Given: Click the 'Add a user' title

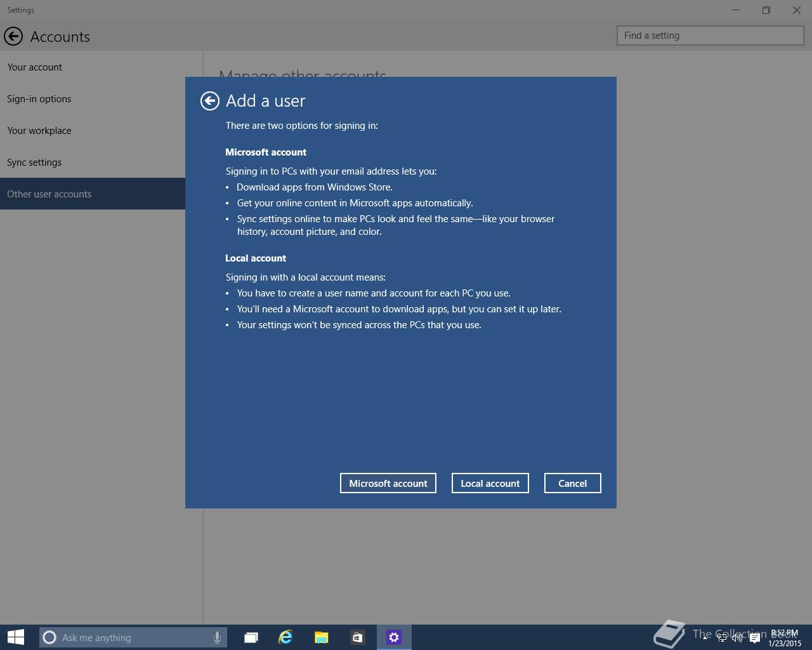Looking at the screenshot, I should [266, 101].
